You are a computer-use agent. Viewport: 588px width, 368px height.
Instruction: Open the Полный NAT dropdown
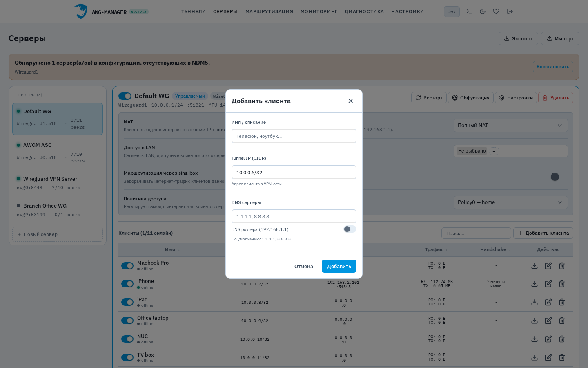[510, 126]
